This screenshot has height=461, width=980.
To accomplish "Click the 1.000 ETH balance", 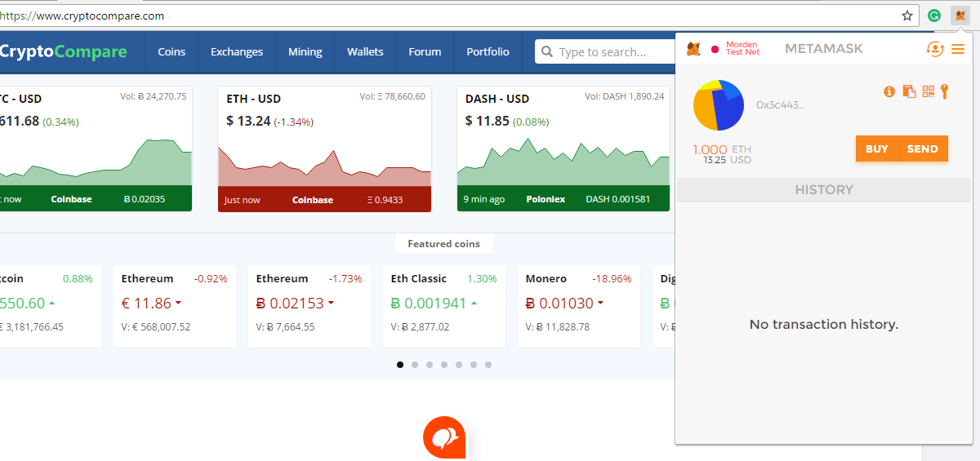I will coord(721,149).
